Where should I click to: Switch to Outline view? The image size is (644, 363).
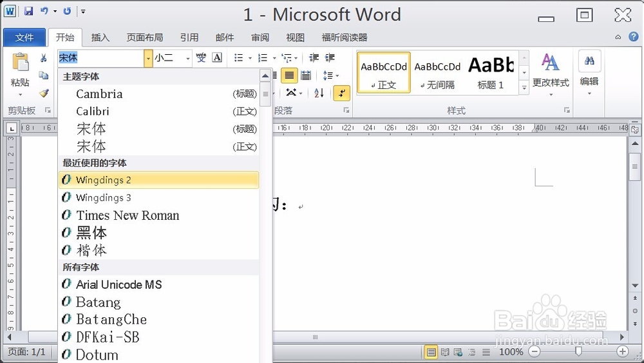[472, 352]
